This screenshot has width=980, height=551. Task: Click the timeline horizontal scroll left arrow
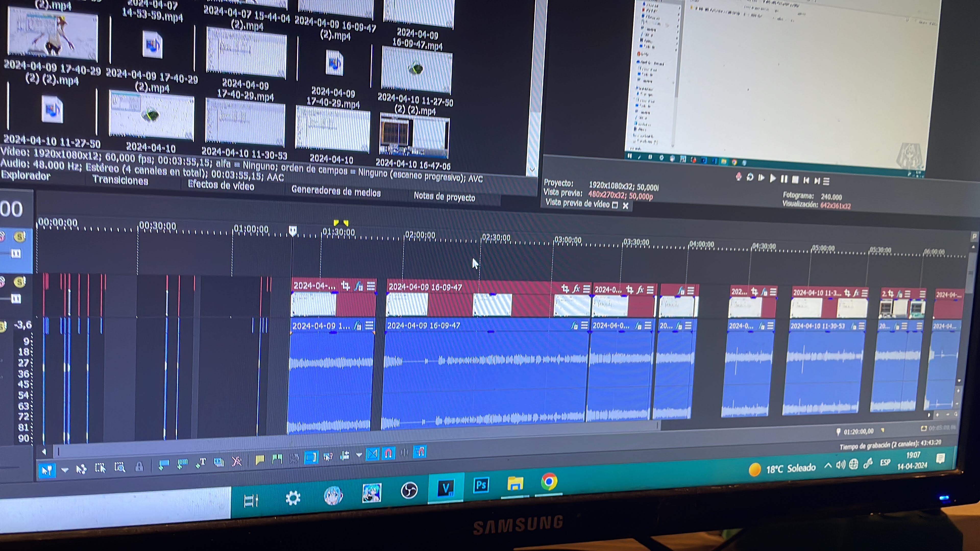[44, 452]
